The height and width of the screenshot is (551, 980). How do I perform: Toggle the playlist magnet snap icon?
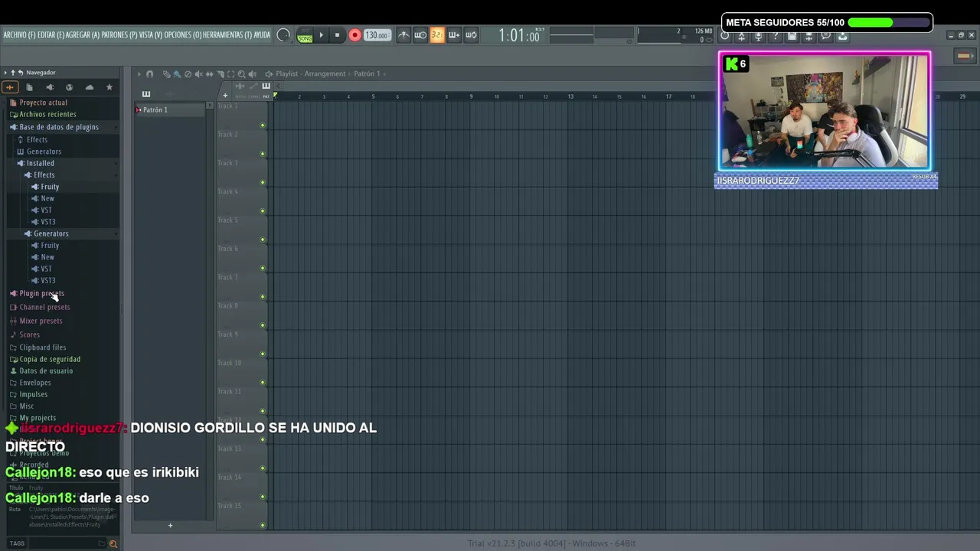pos(149,74)
